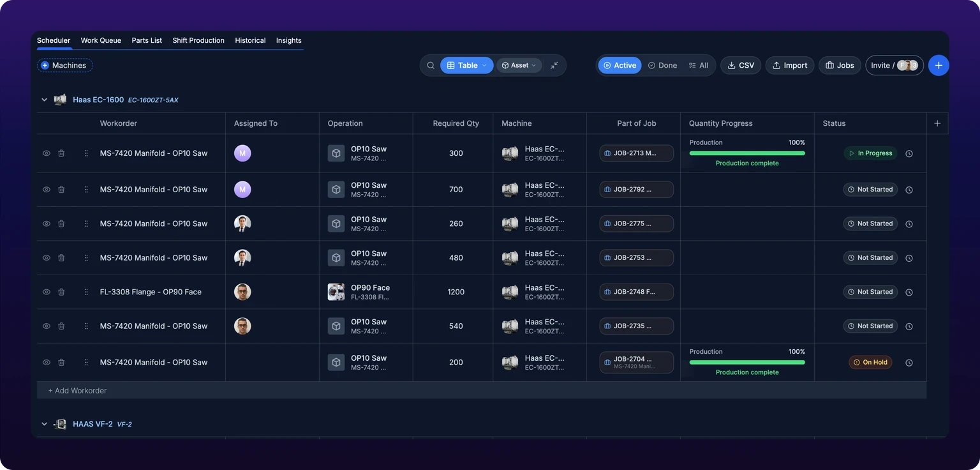Click the Add Workorder row
The width and height of the screenshot is (980, 470).
(x=482, y=390)
